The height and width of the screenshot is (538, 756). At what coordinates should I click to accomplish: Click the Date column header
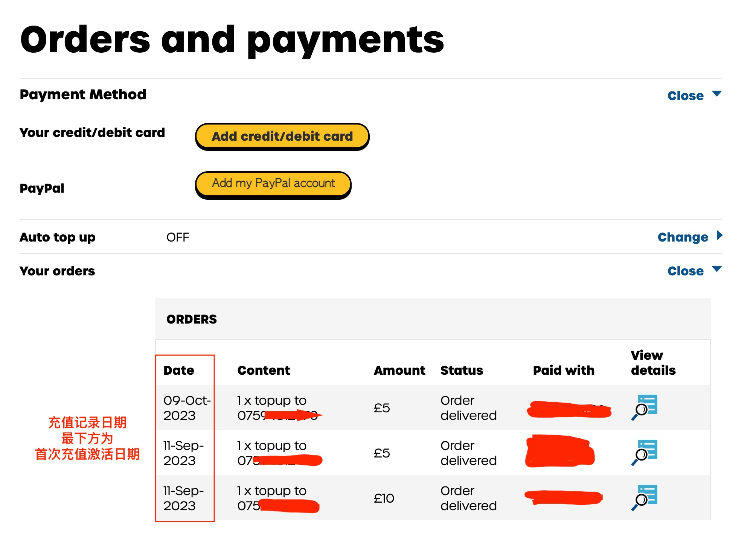tap(179, 370)
